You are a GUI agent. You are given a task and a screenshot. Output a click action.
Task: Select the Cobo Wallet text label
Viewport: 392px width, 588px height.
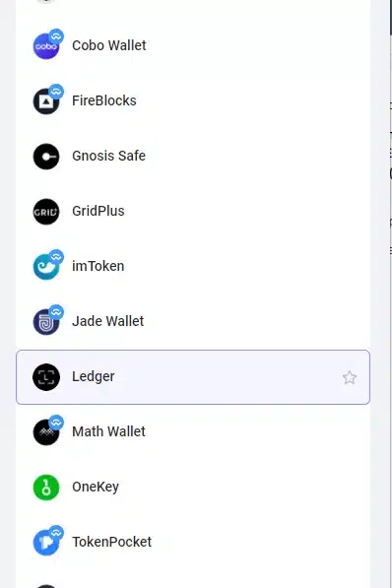pyautogui.click(x=108, y=45)
